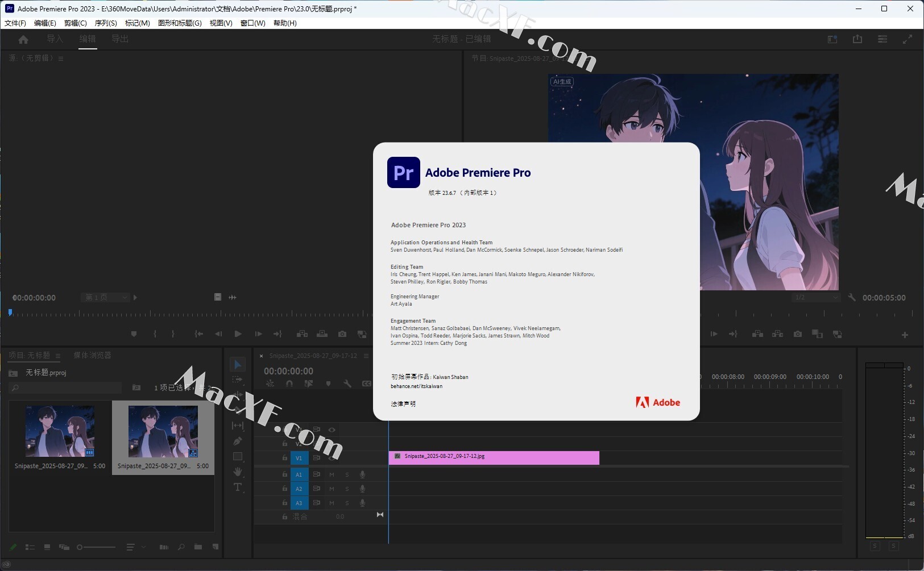Toggle insert sequences as nests
The width and height of the screenshot is (924, 571).
270,384
